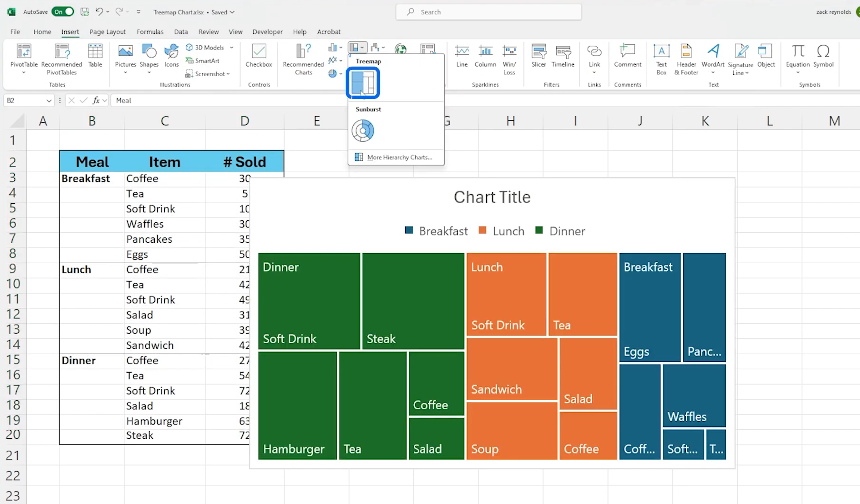
Task: Click the Redo arrow
Action: click(119, 12)
